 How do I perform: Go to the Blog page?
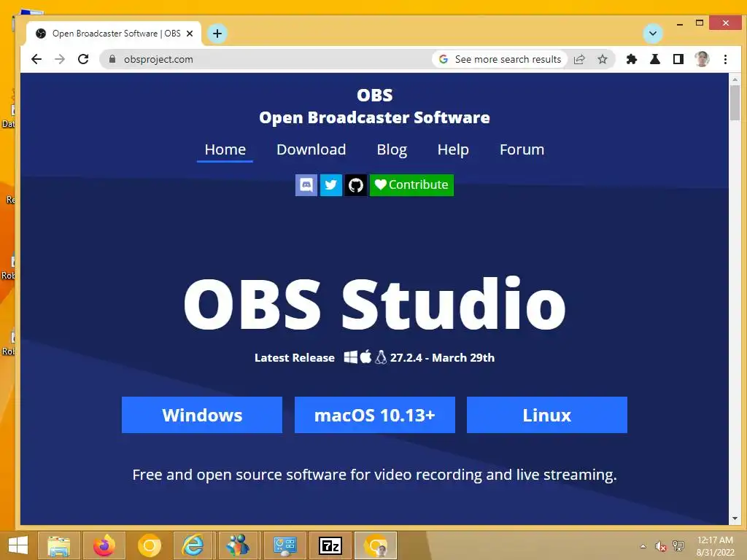point(392,149)
